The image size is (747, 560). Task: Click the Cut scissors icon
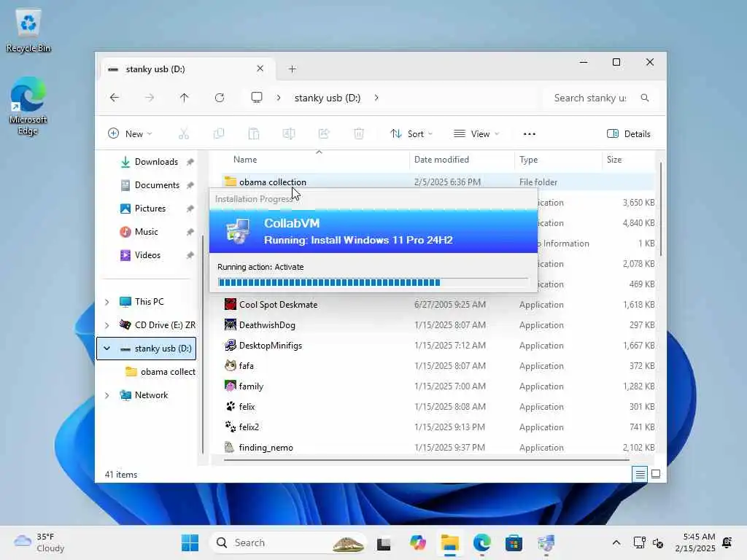pos(184,134)
